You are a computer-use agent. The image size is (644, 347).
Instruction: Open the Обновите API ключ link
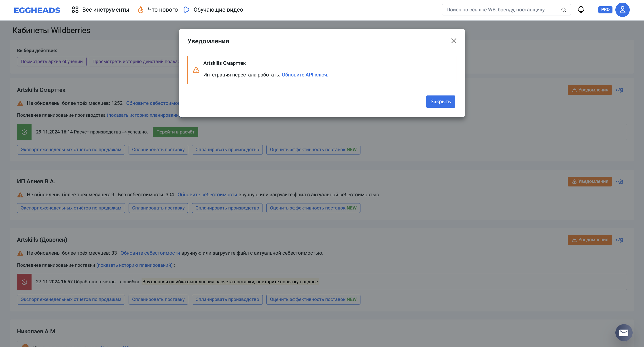click(305, 75)
